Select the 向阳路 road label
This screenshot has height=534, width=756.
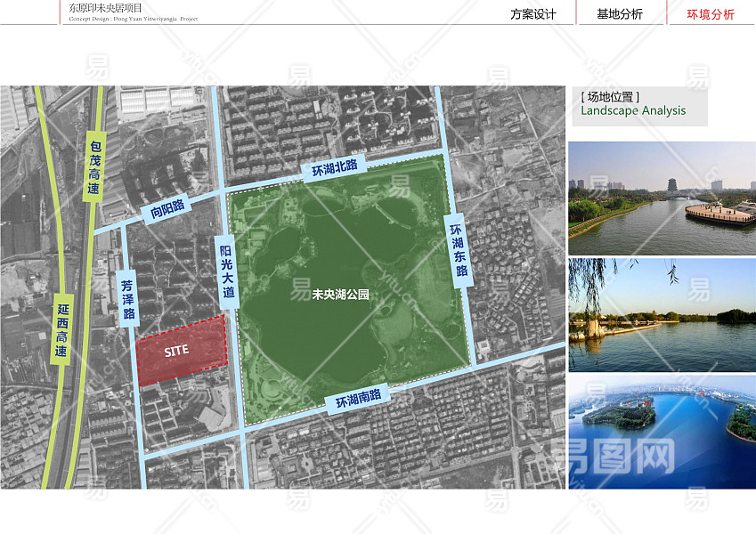pos(167,210)
